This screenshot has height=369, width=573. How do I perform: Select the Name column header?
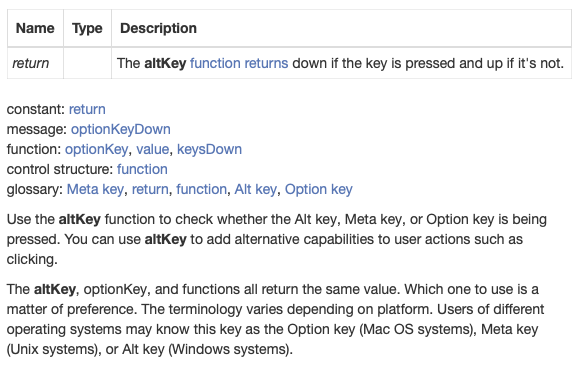tap(35, 28)
